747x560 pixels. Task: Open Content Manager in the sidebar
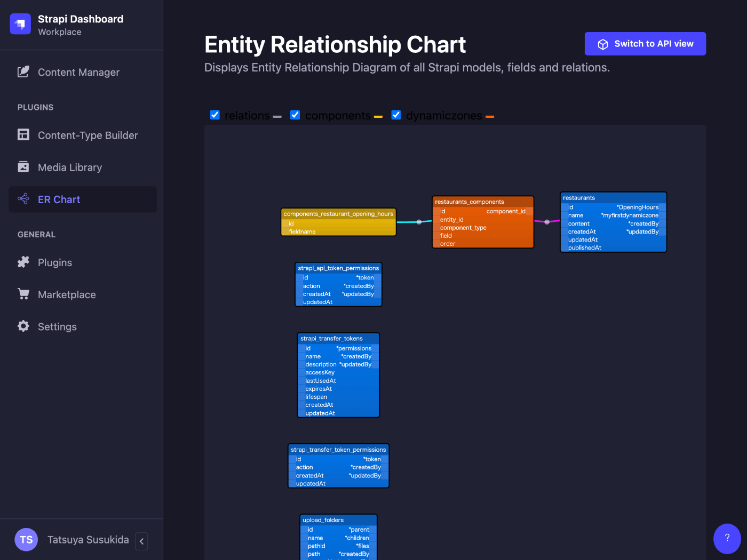click(x=83, y=72)
